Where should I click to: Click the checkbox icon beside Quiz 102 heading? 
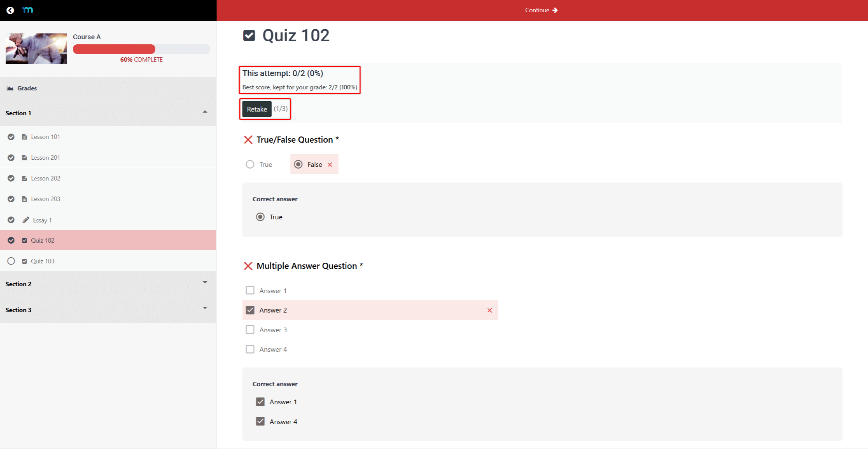pos(249,35)
